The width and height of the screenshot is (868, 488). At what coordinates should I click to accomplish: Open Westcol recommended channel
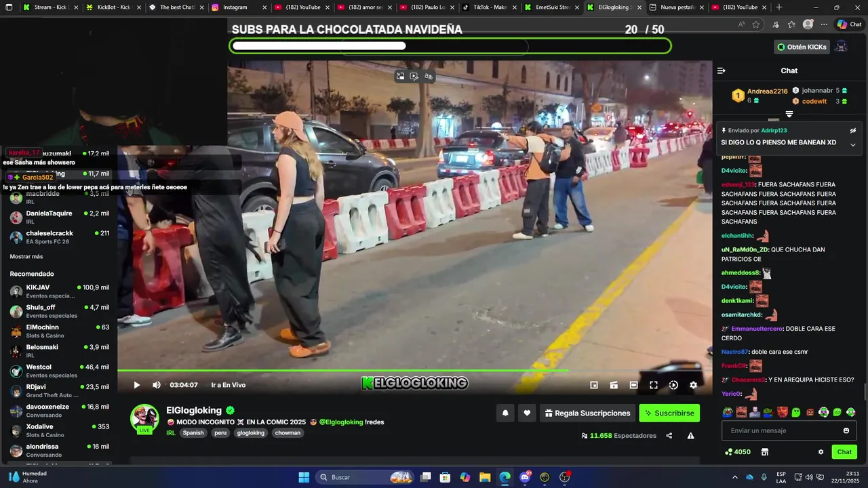[x=59, y=371]
